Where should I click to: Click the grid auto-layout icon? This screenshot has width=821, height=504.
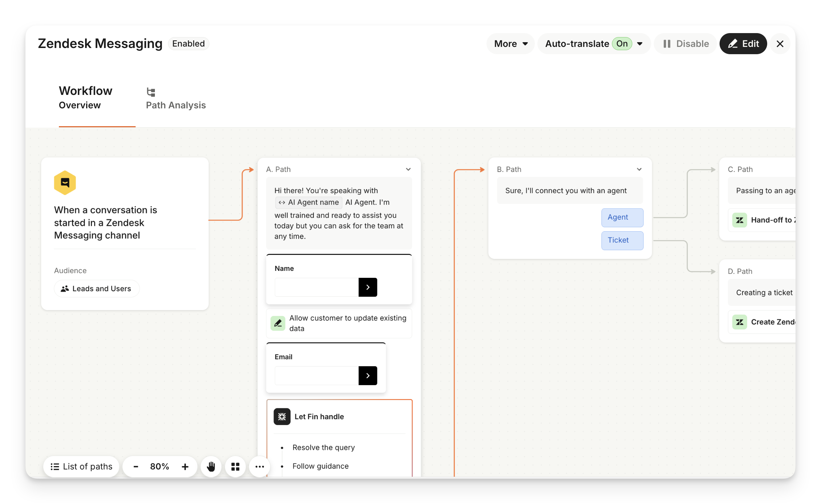pos(235,467)
